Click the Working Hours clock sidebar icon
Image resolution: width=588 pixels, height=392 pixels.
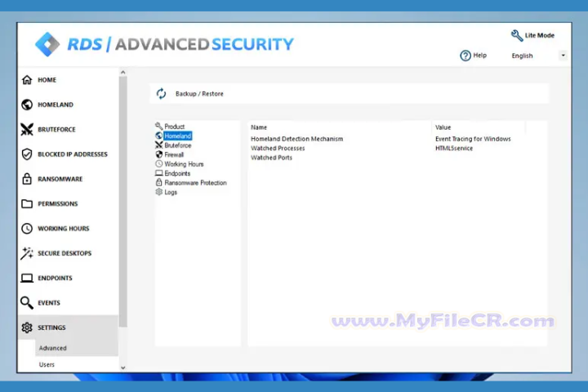[x=27, y=229]
